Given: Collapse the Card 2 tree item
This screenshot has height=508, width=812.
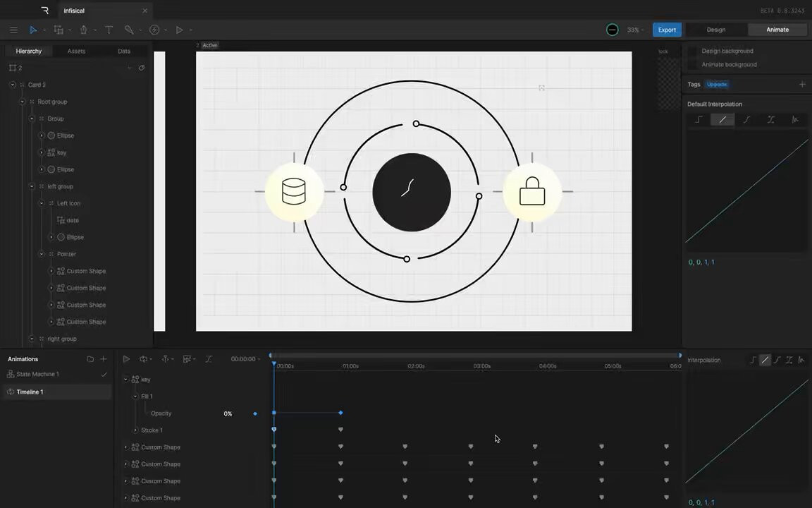Looking at the screenshot, I should pyautogui.click(x=13, y=85).
